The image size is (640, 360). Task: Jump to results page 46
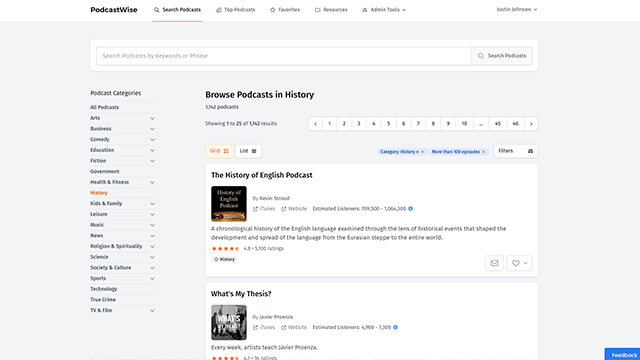(516, 124)
